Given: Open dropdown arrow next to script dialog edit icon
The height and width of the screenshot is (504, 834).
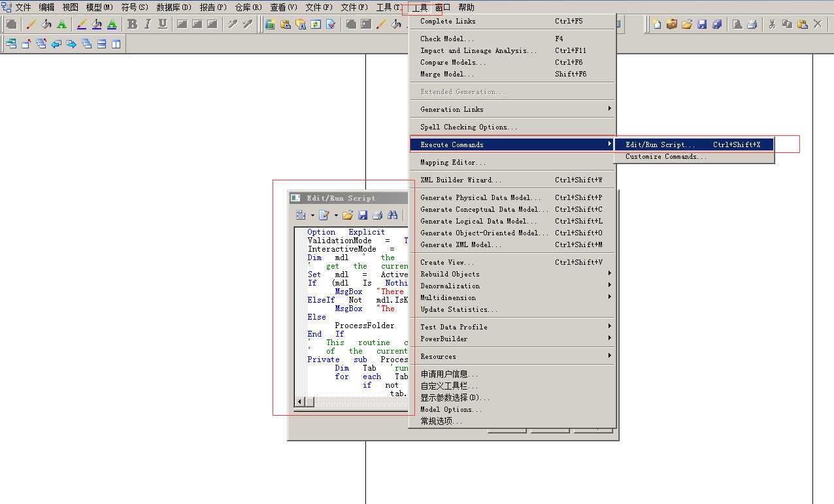Looking at the screenshot, I should click(x=336, y=214).
